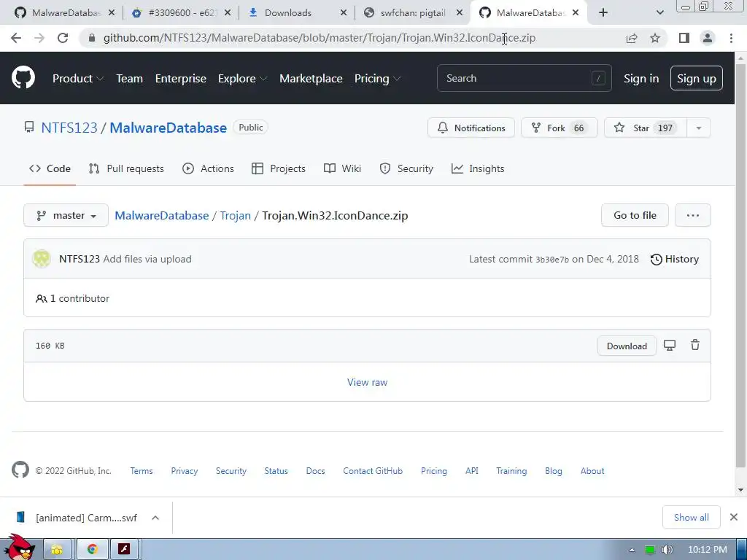
Task: Reload the page with refresh icon
Action: (x=63, y=38)
